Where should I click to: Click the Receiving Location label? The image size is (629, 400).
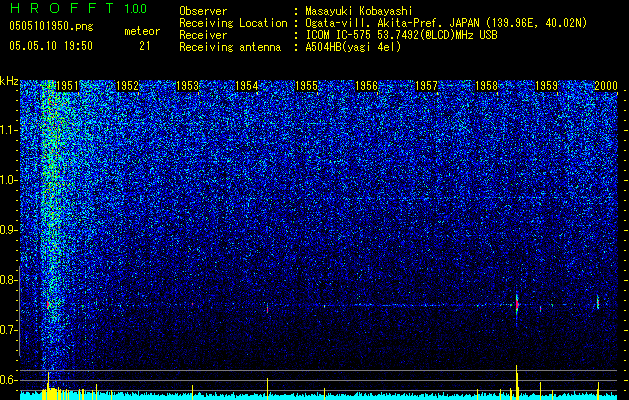[233, 24]
